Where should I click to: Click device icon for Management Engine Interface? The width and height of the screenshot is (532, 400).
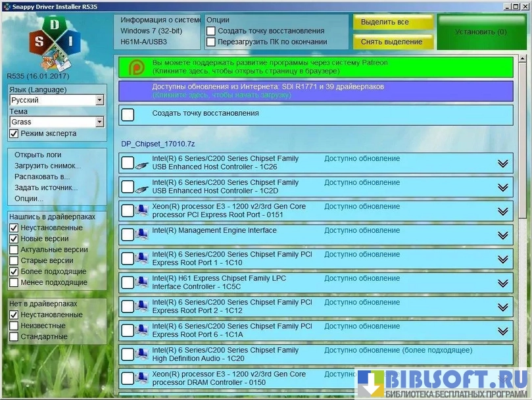(141, 235)
